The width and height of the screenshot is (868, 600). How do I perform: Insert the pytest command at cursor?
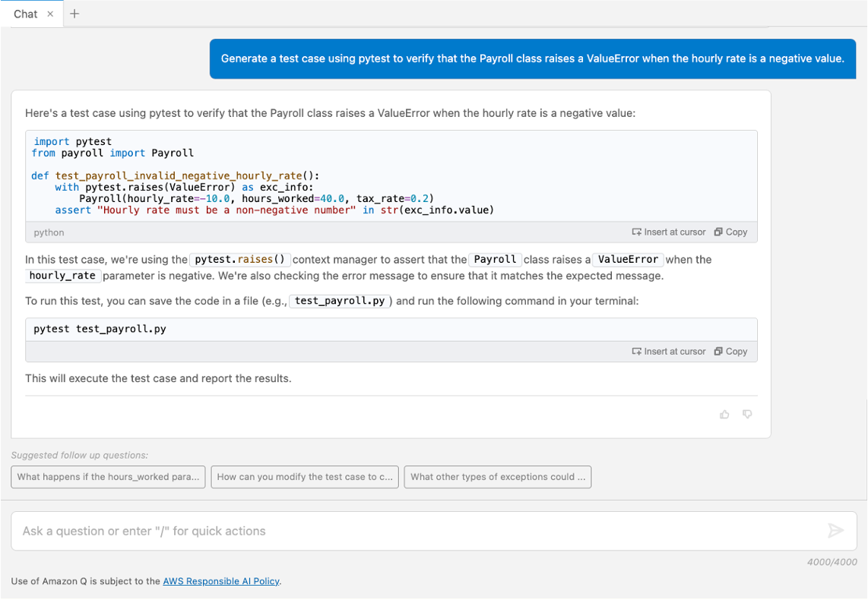coord(668,351)
